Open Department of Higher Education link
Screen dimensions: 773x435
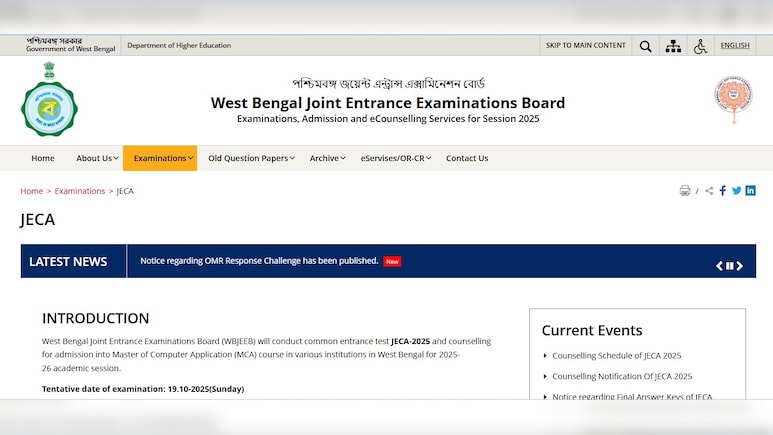pyautogui.click(x=179, y=45)
